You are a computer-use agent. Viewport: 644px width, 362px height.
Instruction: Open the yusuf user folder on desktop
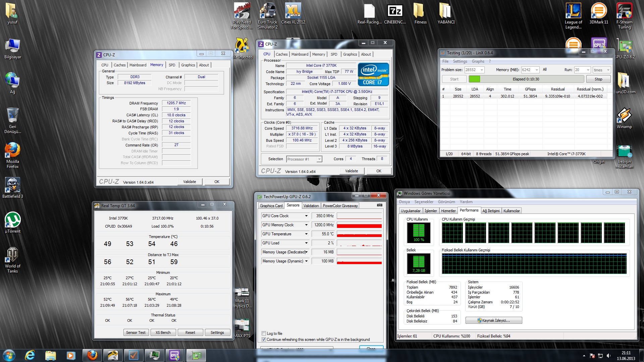tap(12, 14)
